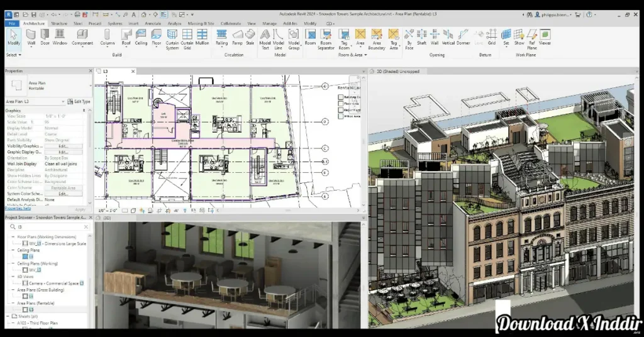Click the Ref Plane tool

coord(532,40)
